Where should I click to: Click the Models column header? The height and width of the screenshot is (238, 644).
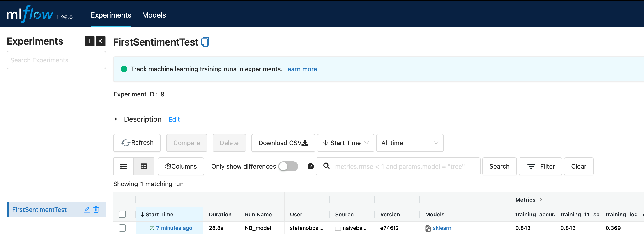(x=435, y=214)
